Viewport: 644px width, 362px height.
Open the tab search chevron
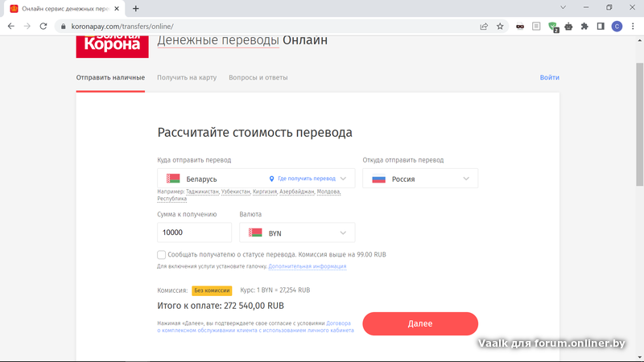[563, 7]
